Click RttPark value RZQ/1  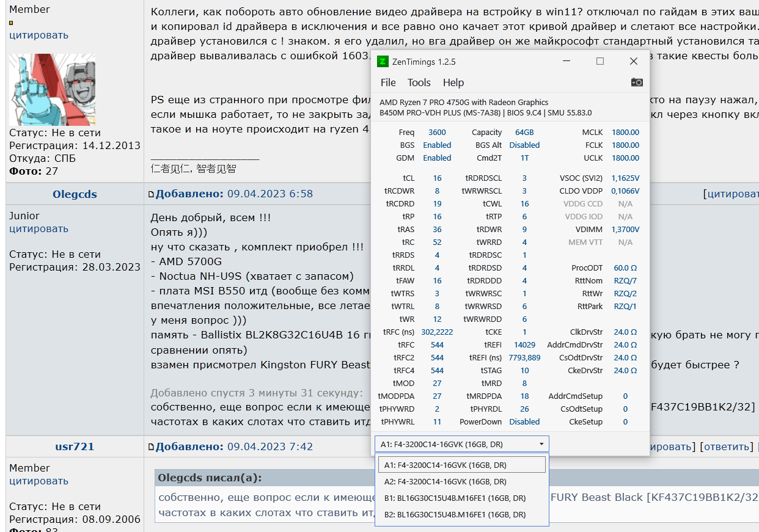pyautogui.click(x=625, y=307)
